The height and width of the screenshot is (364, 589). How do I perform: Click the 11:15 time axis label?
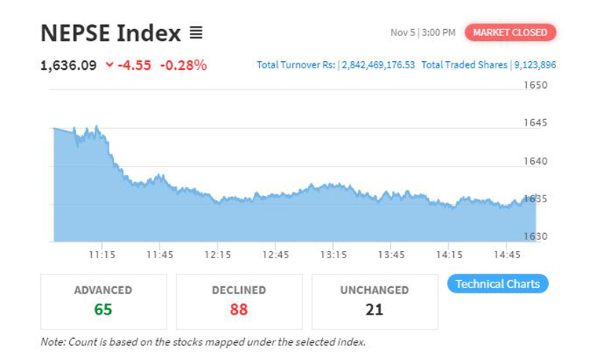coord(102,254)
